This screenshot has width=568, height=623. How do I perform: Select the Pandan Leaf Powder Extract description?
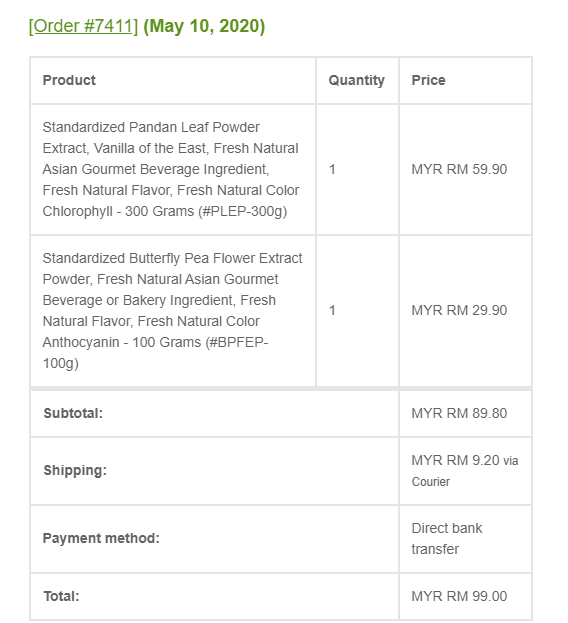click(171, 169)
